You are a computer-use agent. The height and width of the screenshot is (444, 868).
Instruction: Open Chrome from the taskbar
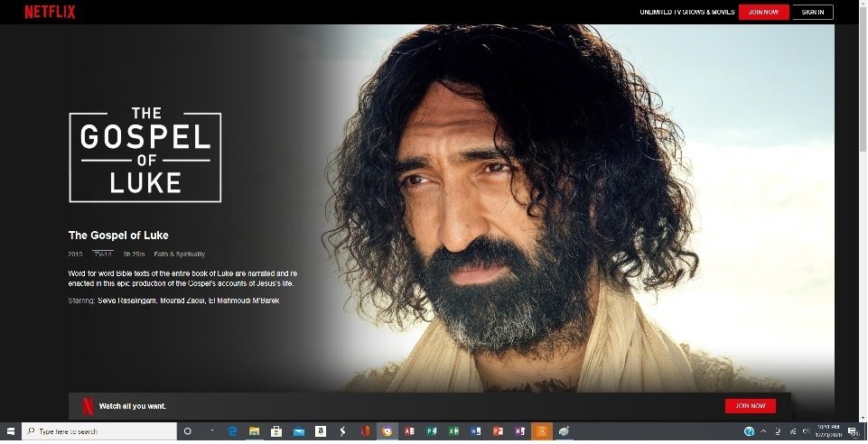387,431
